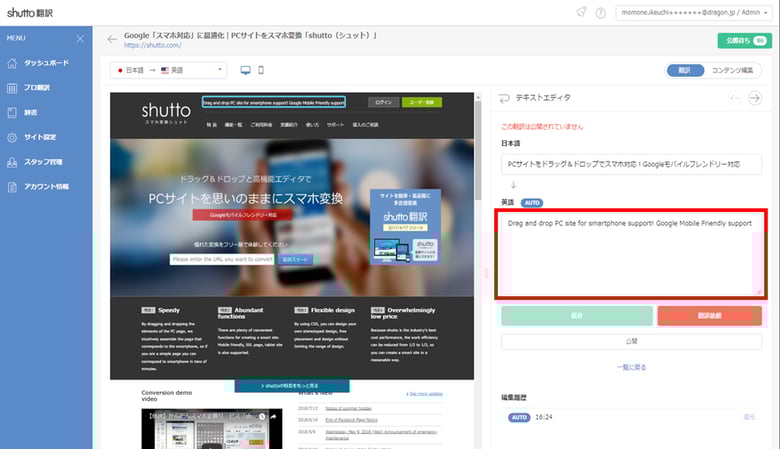Click the URL input field in preview hero
This screenshot has height=449, width=780.
(x=222, y=260)
